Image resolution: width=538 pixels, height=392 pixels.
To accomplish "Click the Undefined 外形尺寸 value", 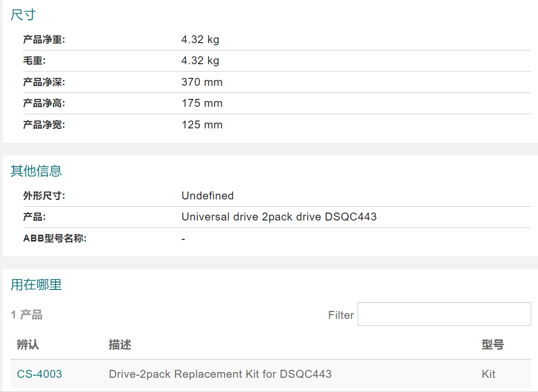I will tap(208, 196).
